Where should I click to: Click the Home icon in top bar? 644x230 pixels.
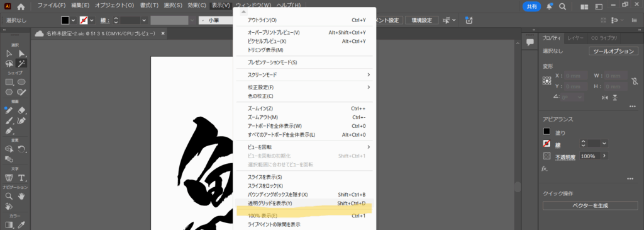(x=21, y=6)
